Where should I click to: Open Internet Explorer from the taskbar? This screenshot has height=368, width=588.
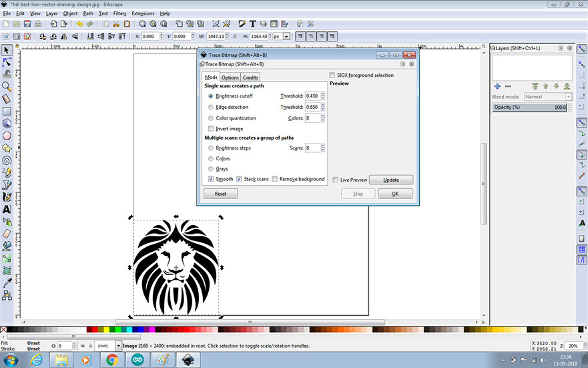(37, 360)
